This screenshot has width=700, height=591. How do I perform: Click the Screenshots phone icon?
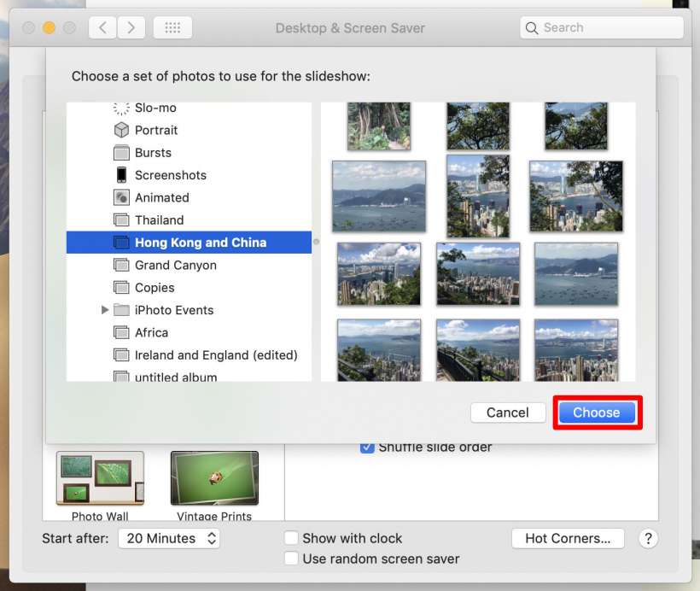(x=121, y=175)
